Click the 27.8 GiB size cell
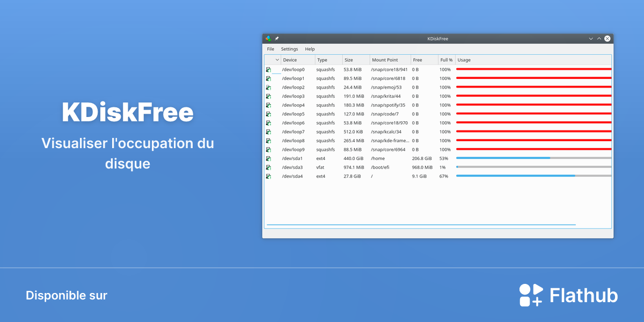 [352, 176]
